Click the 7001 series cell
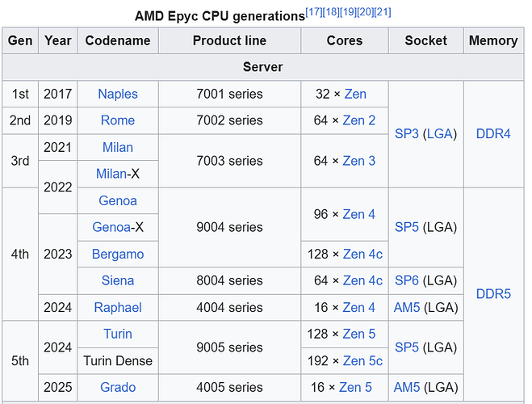Viewport: 532px width, 404px height. (x=230, y=94)
